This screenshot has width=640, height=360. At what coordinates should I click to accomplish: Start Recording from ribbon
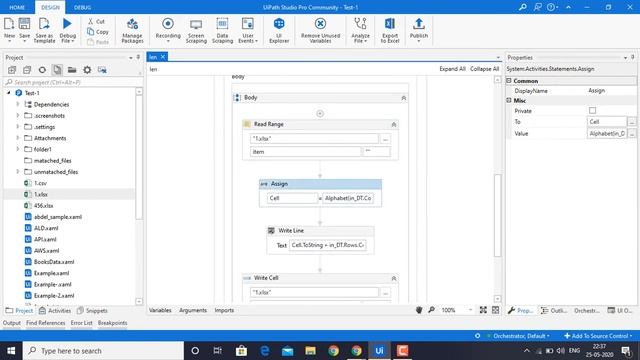[x=168, y=30]
